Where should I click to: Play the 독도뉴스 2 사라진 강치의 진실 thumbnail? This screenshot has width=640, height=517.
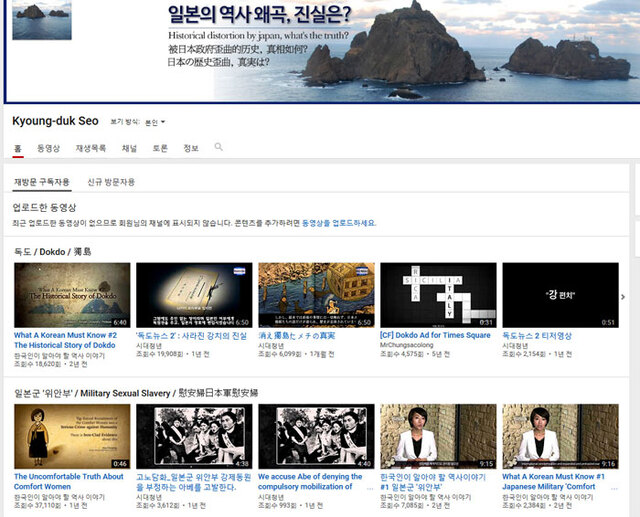click(x=194, y=295)
